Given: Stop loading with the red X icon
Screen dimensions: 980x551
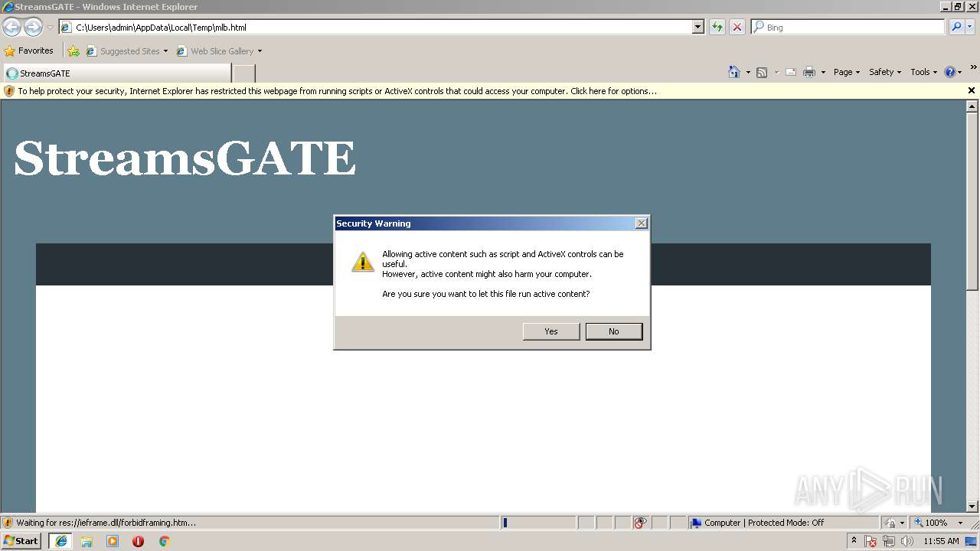Looking at the screenshot, I should tap(737, 28).
